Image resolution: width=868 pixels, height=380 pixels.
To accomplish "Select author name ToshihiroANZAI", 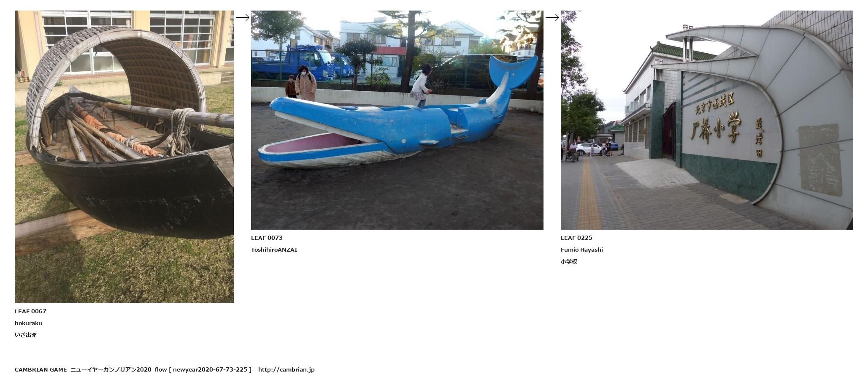I will (274, 250).
